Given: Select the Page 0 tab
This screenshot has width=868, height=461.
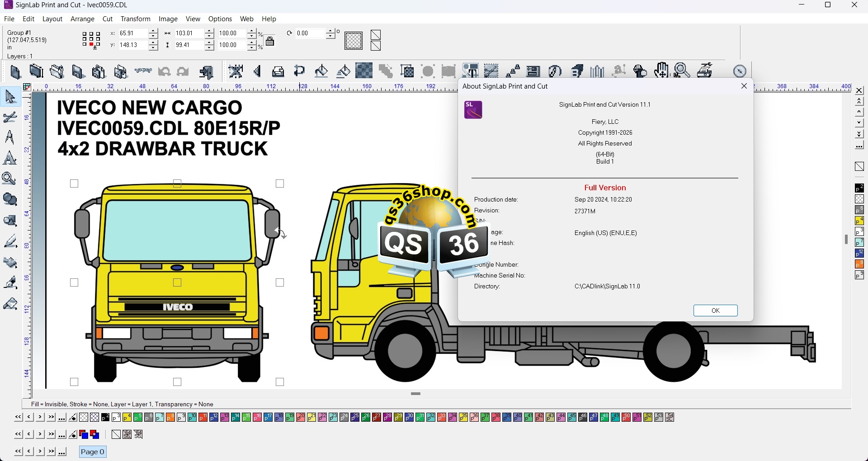Looking at the screenshot, I should point(93,452).
